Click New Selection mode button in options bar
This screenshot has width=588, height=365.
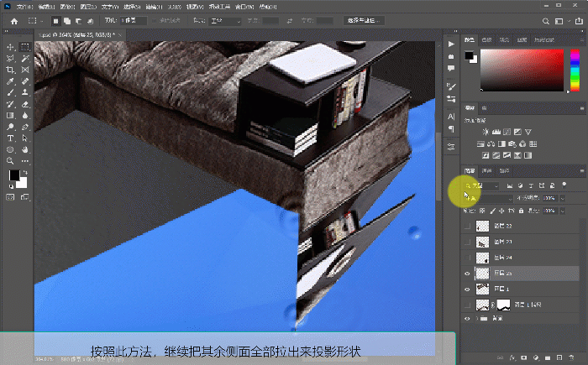point(55,21)
